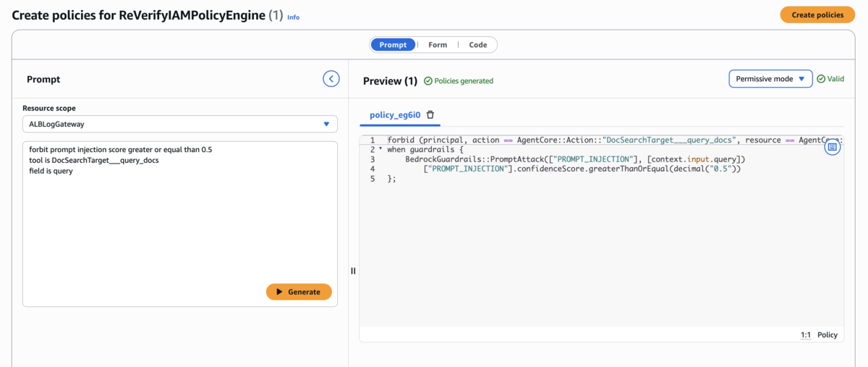Delete policy_eg6i0 using trash icon
Screen dimensions: 868x367
click(x=430, y=115)
